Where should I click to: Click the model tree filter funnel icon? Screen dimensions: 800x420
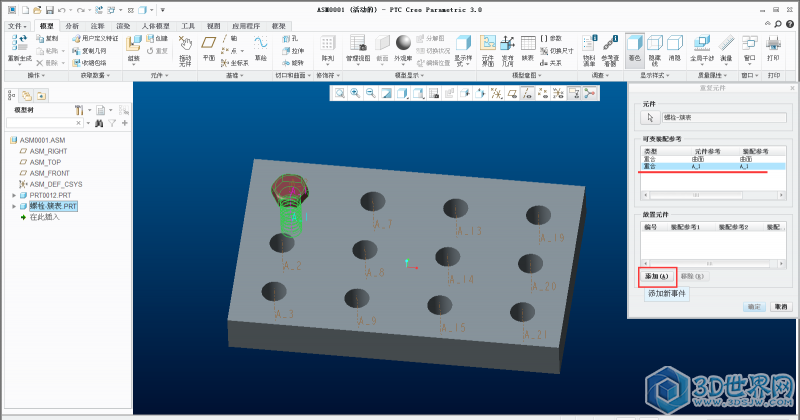(x=112, y=123)
